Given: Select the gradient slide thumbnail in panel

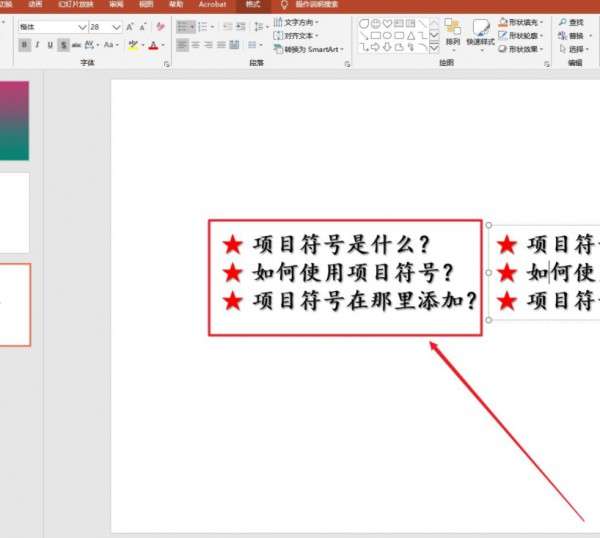Looking at the screenshot, I should click(x=14, y=120).
